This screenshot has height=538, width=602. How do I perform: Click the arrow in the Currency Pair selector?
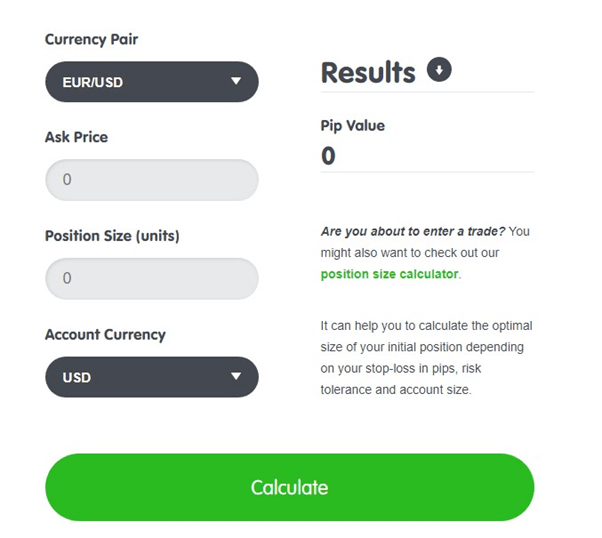click(236, 81)
